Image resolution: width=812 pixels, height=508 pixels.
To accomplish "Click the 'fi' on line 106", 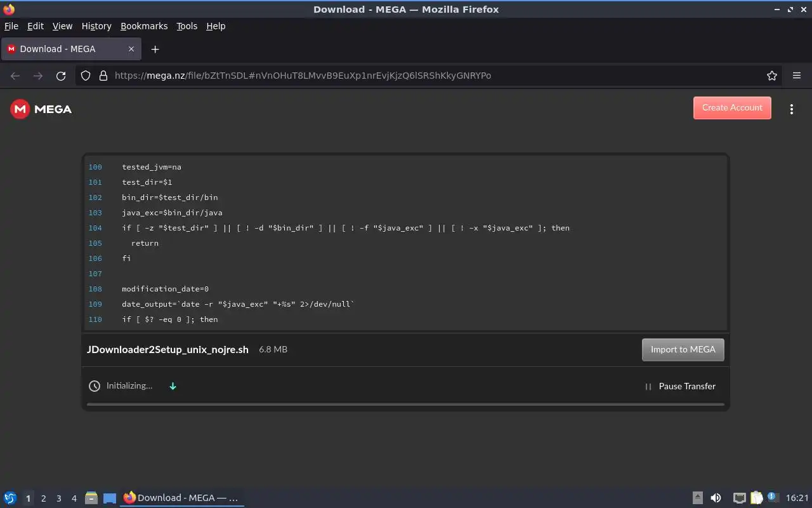I will coord(126,258).
